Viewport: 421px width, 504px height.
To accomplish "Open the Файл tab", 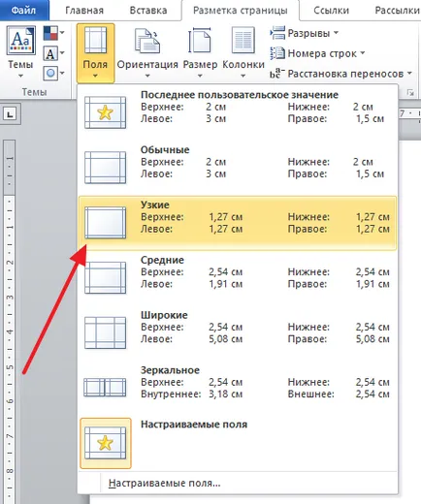I will point(23,11).
